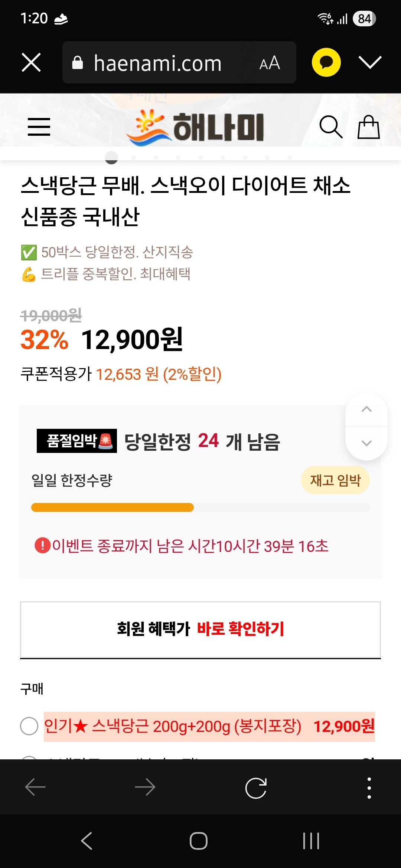401x868 pixels.
Task: Open the shopping bag cart
Action: pos(368,127)
